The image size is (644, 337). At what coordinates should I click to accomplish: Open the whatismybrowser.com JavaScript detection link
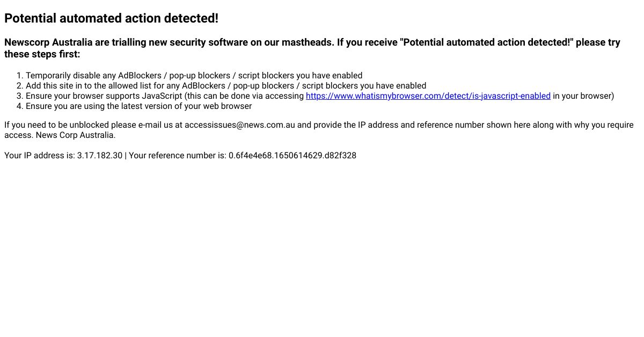pyautogui.click(x=428, y=96)
